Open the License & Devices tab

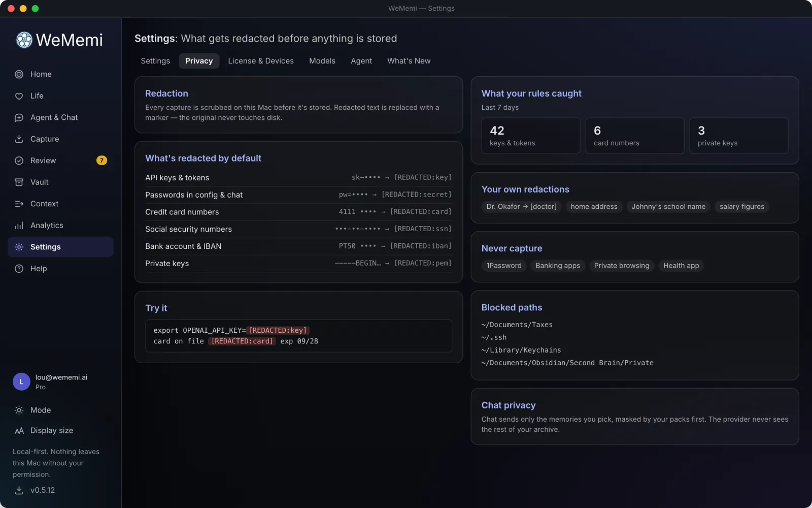(261, 61)
